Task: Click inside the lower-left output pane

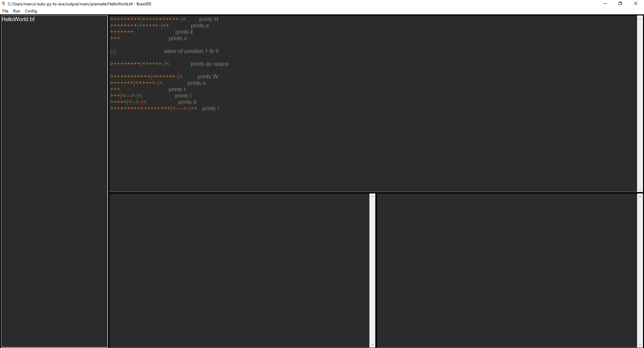Action: pyautogui.click(x=239, y=270)
